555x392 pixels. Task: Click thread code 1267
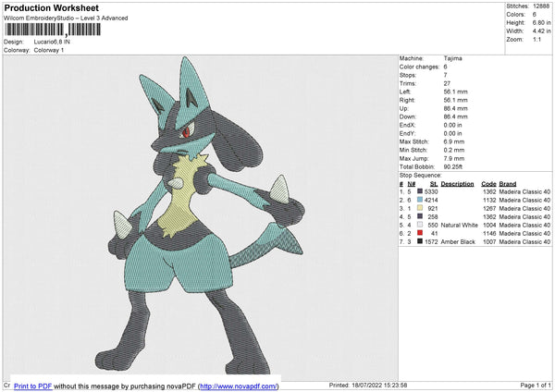[x=489, y=208]
